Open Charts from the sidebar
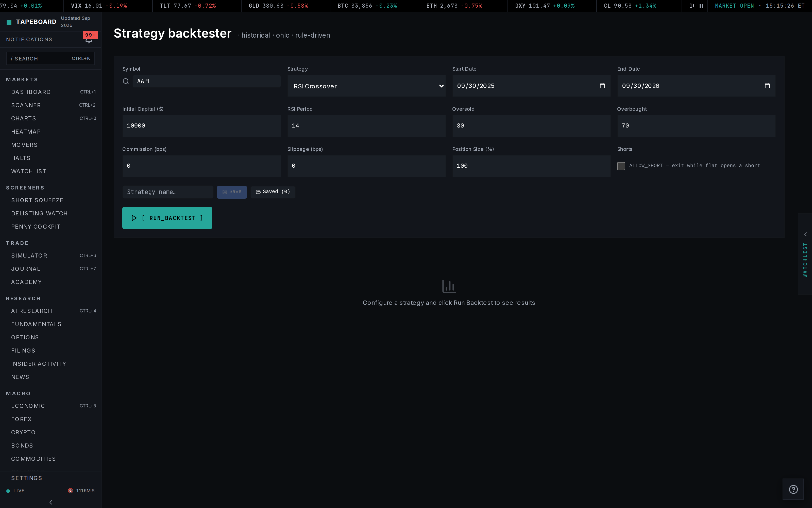 [51, 119]
